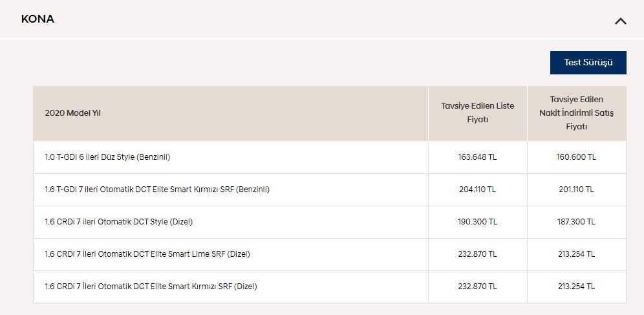Select 1.6 T-GDI Elite Smart Kırmızı SRF Benzinli row
Viewport: 644px width, 315px height.
click(330, 190)
